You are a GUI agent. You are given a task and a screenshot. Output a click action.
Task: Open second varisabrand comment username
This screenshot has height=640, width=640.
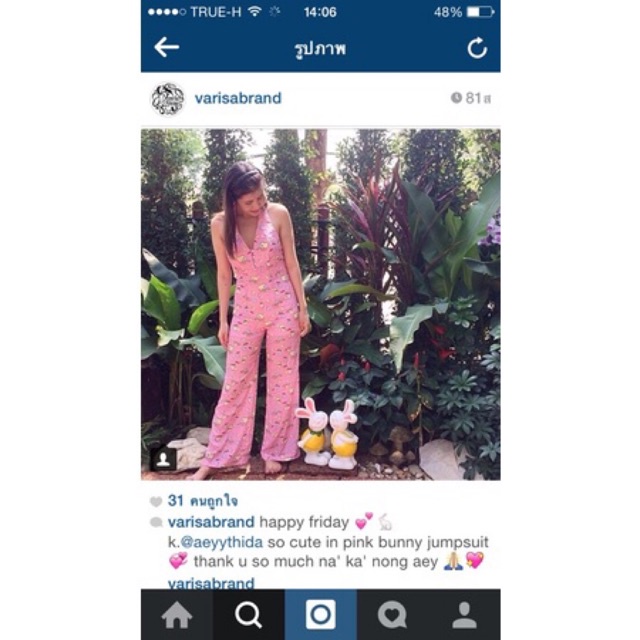pos(211,584)
